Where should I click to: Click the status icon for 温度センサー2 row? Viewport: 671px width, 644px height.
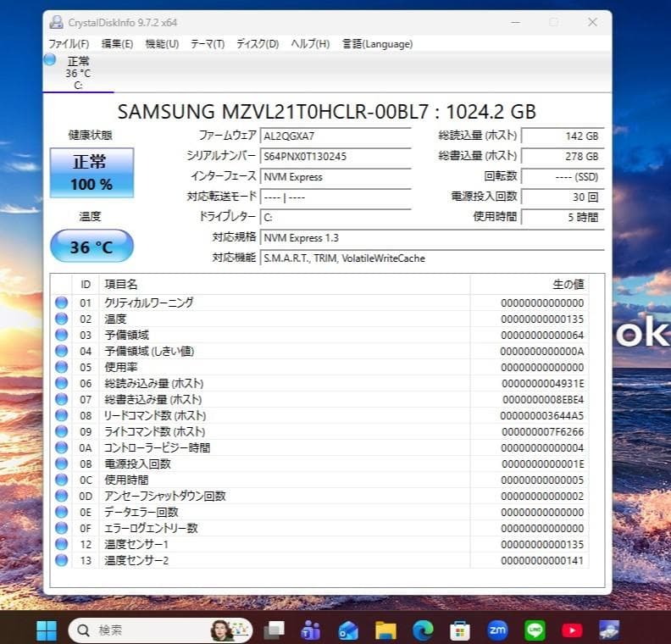coord(62,560)
